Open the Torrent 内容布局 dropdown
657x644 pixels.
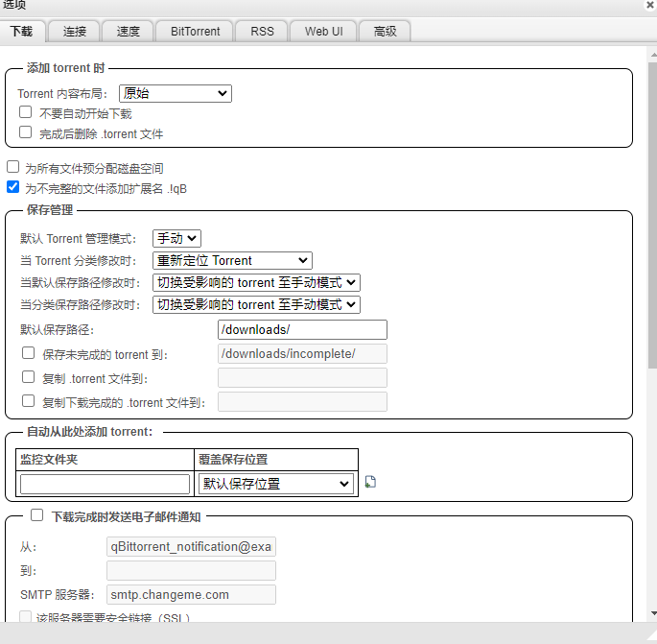[x=176, y=93]
